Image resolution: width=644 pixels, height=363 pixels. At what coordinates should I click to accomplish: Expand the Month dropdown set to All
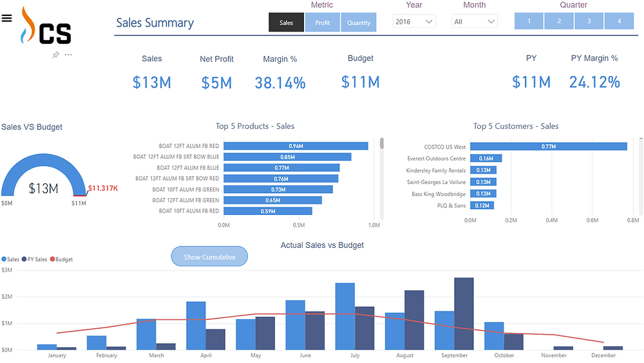[474, 21]
